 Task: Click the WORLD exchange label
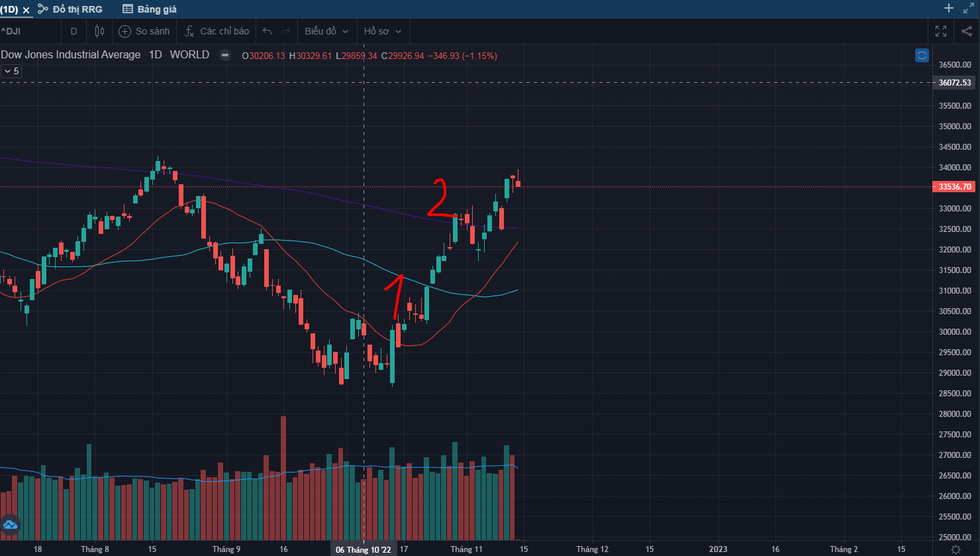(x=189, y=55)
